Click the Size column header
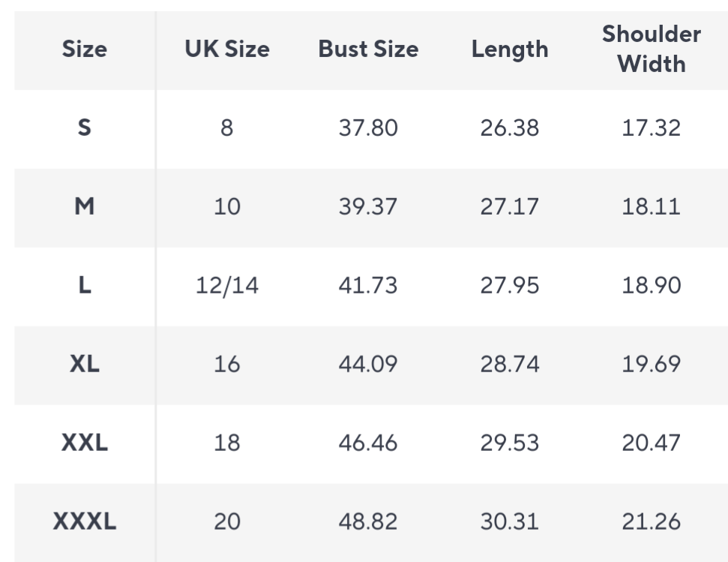The width and height of the screenshot is (728, 562). pos(85,50)
